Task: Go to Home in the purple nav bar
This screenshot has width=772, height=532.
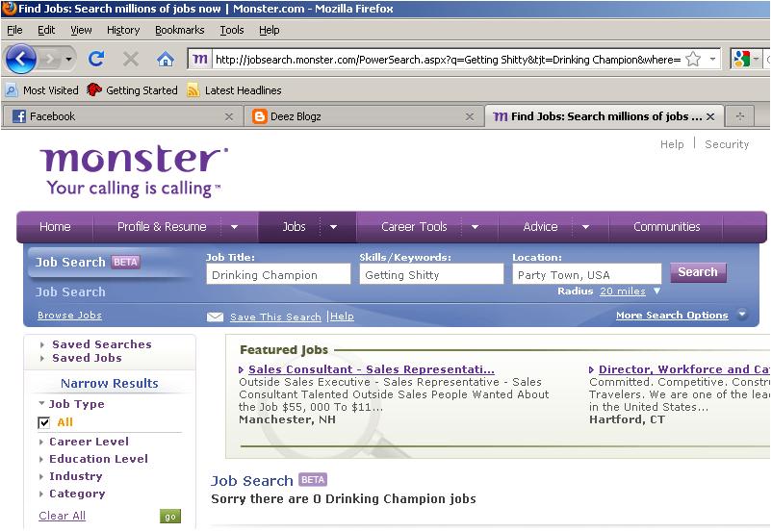Action: [x=55, y=227]
